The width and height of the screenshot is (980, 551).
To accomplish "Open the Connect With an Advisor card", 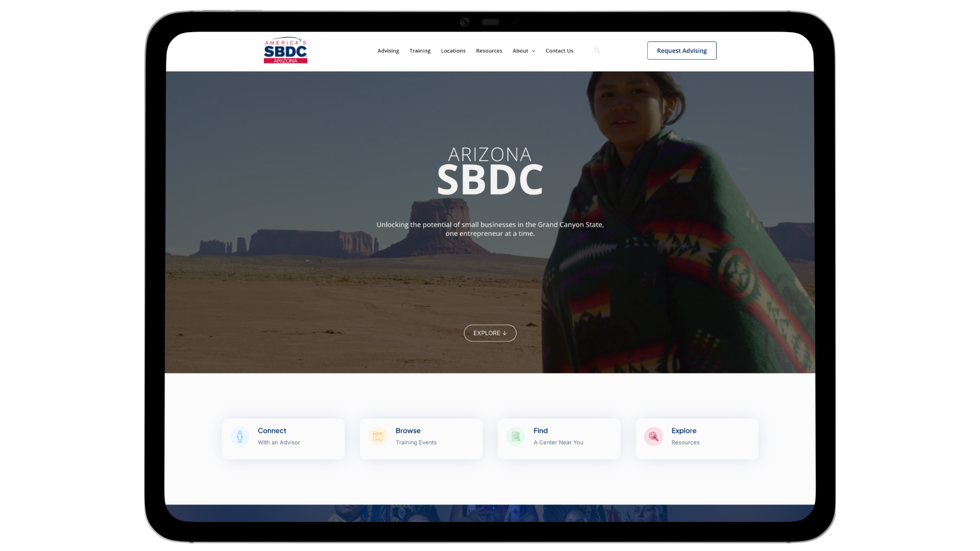I will [283, 439].
